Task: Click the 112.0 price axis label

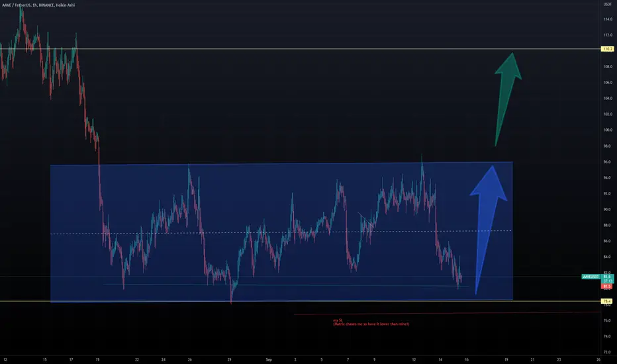Action: [x=608, y=35]
